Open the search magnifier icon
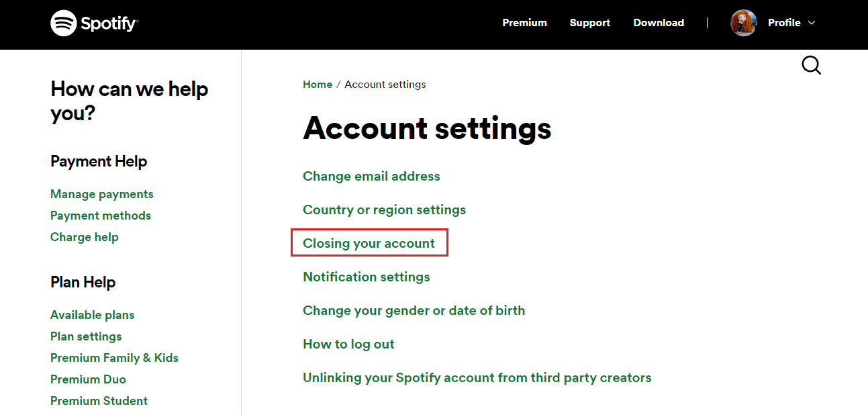Image resolution: width=868 pixels, height=415 pixels. pyautogui.click(x=811, y=65)
